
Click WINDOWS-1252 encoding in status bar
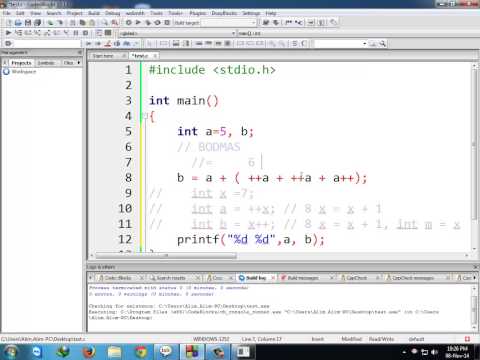click(x=211, y=339)
